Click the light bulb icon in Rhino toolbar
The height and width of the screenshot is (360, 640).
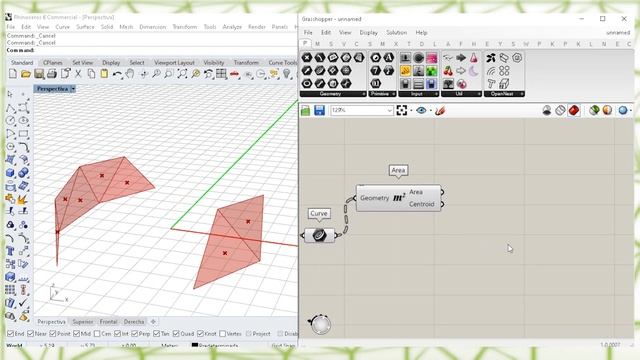point(287,74)
